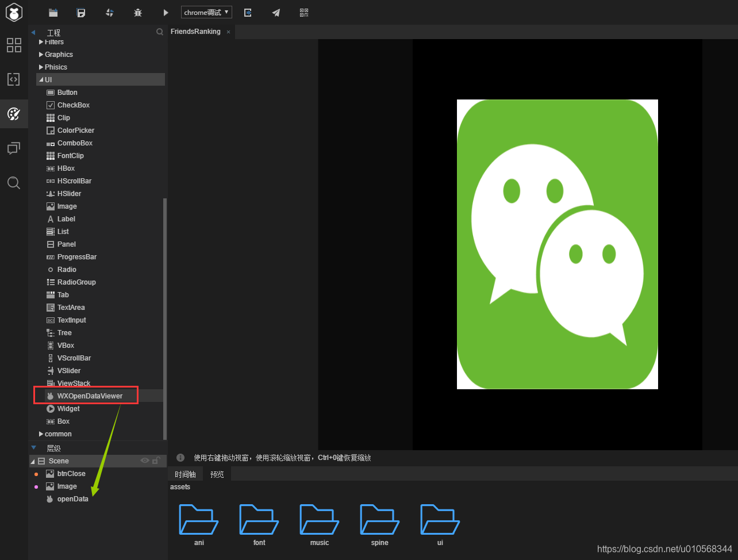
Task: Select the WXOpenDataViewer component
Action: [x=90, y=396]
